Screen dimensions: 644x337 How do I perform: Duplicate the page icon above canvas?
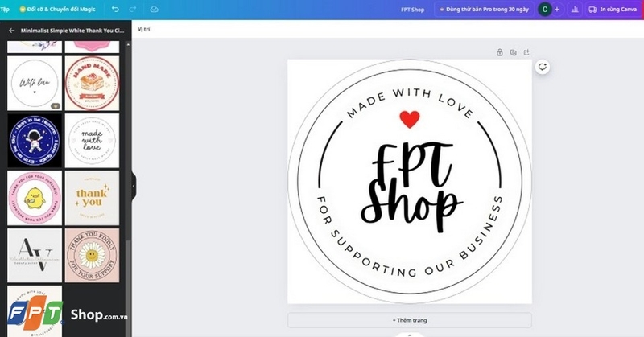click(513, 52)
